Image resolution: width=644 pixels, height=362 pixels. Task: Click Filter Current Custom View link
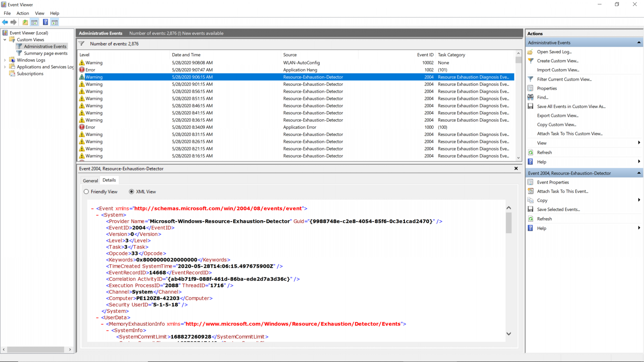point(564,79)
